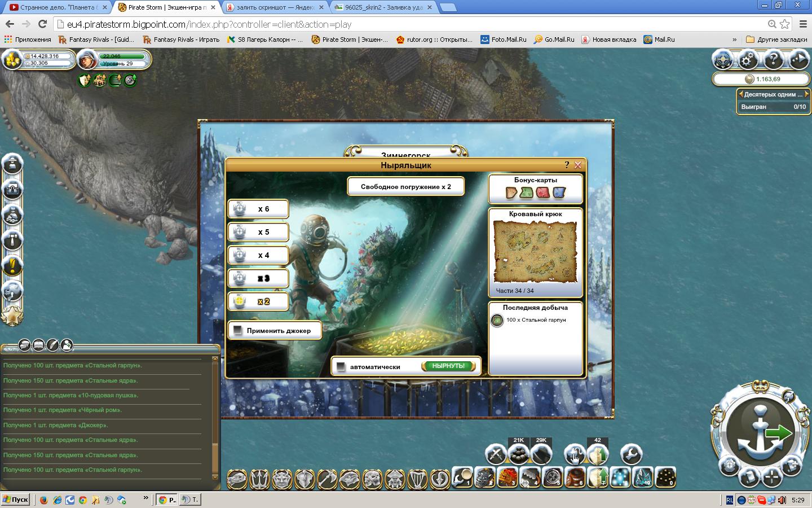Go to next quest with right arrow
This screenshot has height=508, width=812.
(806, 94)
